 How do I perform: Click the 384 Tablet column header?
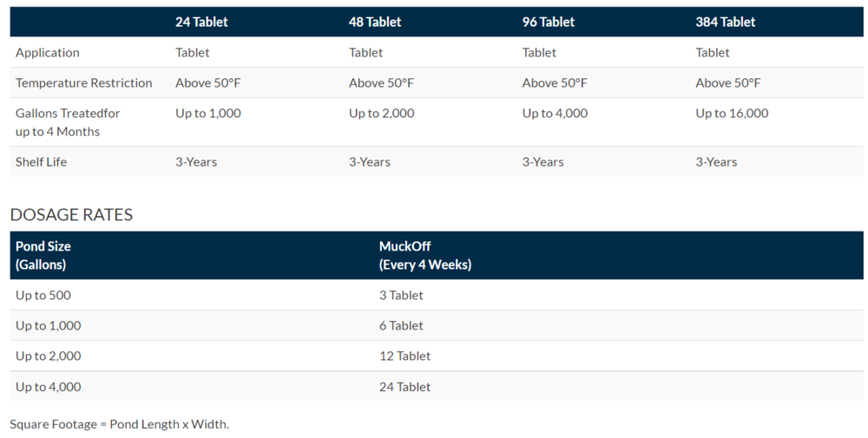[725, 23]
